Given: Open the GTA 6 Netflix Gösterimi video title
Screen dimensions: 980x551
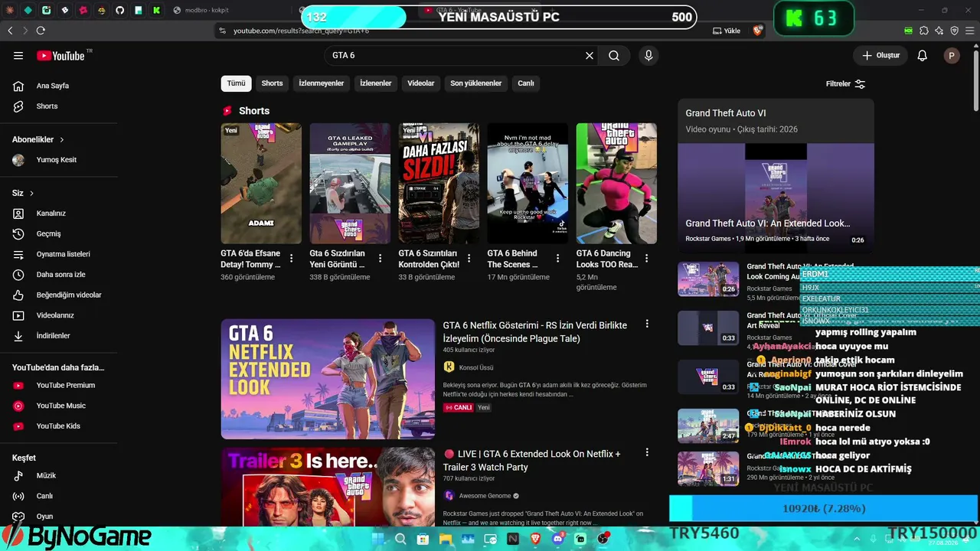Looking at the screenshot, I should (535, 332).
